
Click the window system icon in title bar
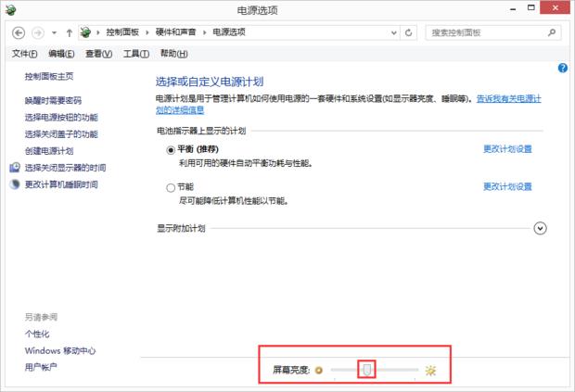point(11,10)
